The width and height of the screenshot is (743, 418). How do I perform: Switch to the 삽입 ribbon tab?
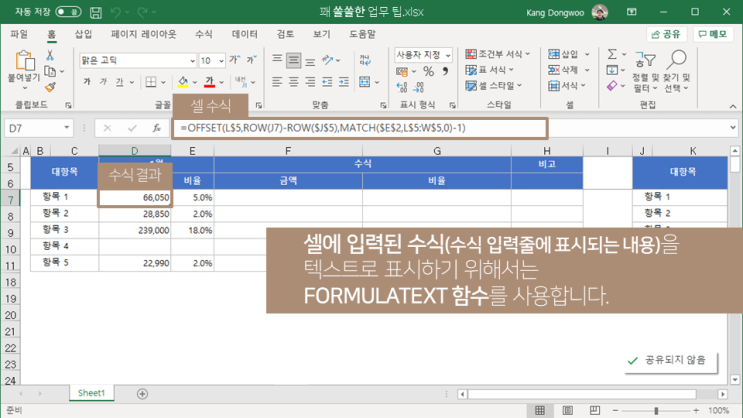pyautogui.click(x=83, y=34)
